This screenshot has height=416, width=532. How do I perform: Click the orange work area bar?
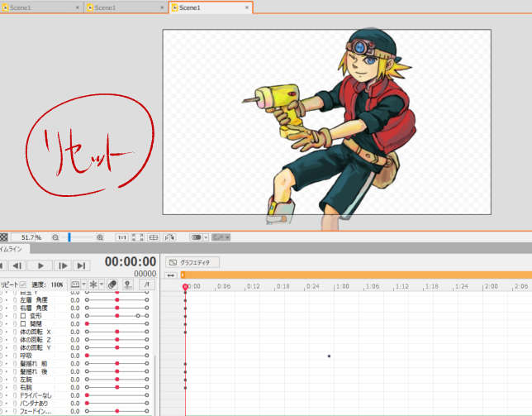click(x=356, y=275)
